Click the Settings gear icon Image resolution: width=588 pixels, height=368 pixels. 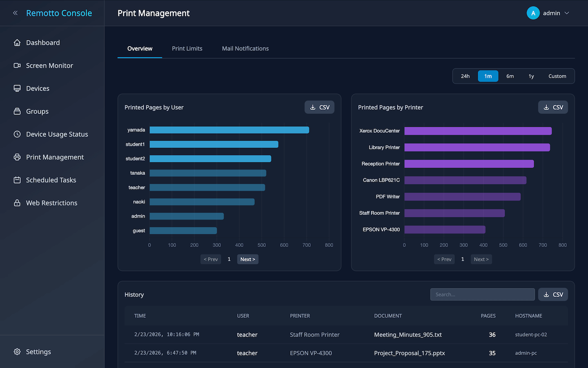point(17,352)
